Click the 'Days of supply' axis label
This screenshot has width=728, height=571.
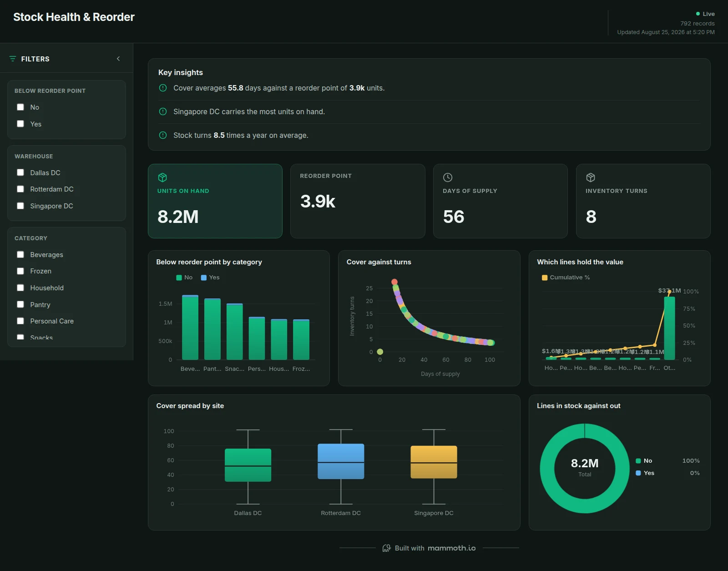click(x=440, y=374)
